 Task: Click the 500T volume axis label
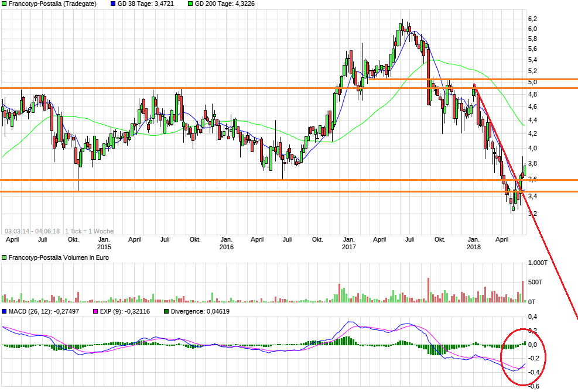(535, 282)
